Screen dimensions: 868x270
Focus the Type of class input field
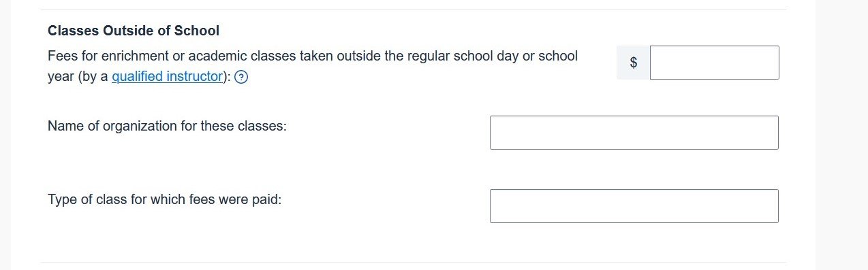click(x=634, y=206)
